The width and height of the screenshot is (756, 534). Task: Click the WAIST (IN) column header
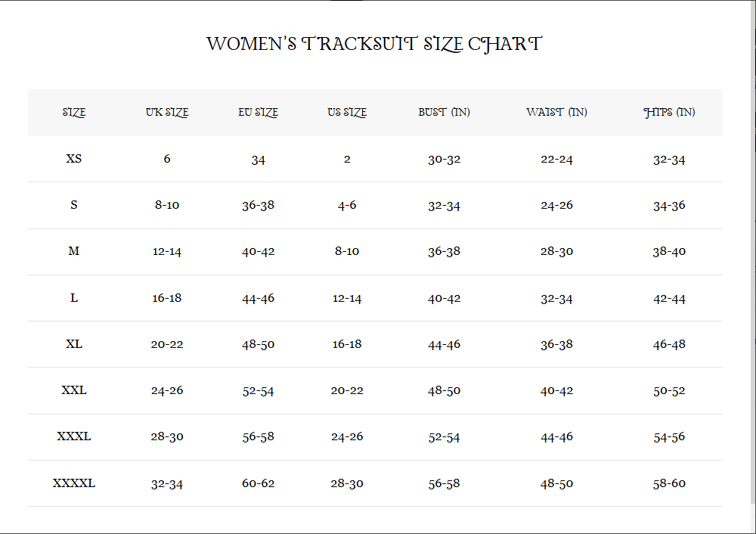[x=556, y=112]
